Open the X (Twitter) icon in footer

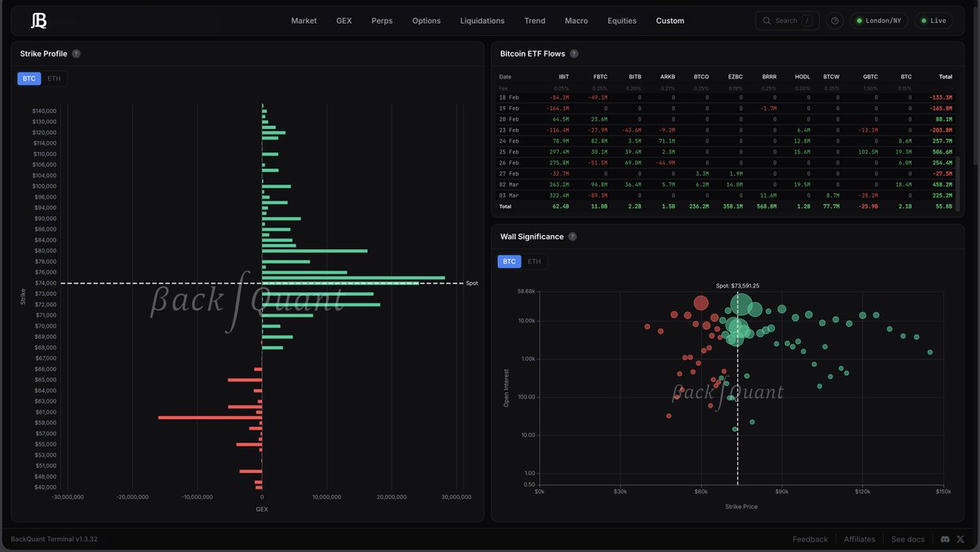(x=960, y=539)
